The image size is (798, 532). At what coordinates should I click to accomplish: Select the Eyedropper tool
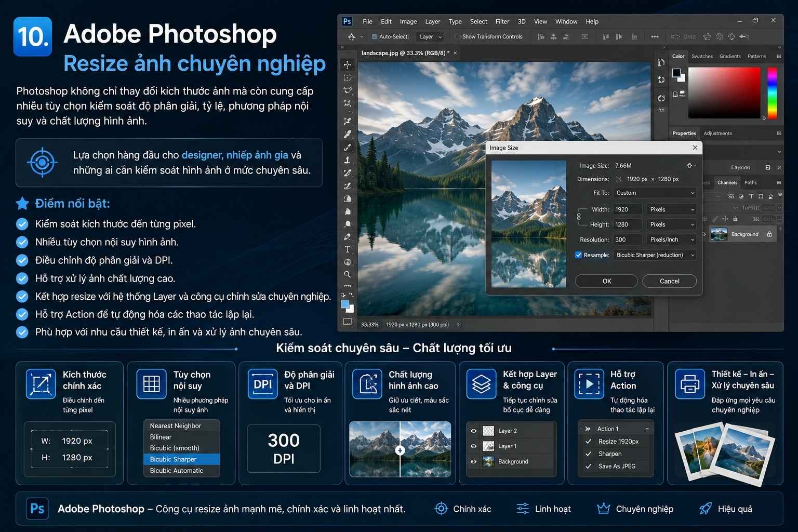348,134
